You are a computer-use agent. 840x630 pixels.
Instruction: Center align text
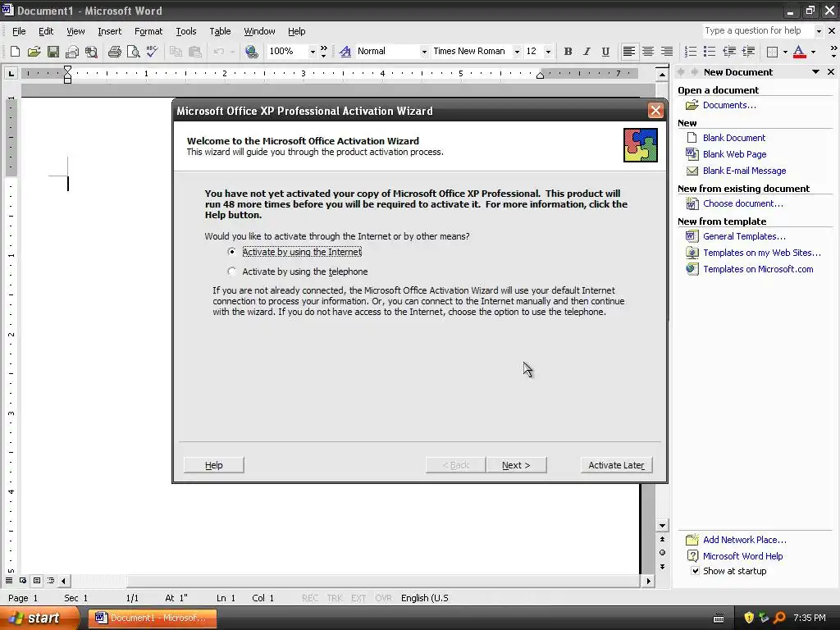pos(648,52)
